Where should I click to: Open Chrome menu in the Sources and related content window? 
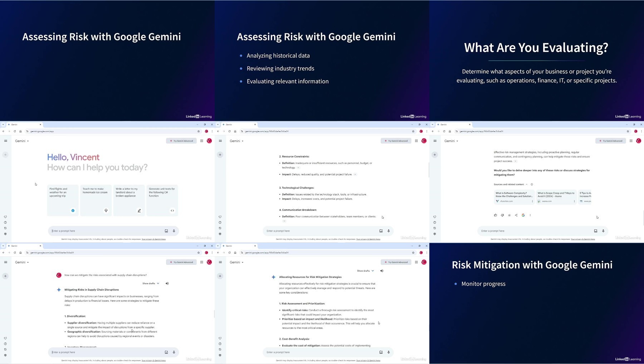click(x=641, y=131)
